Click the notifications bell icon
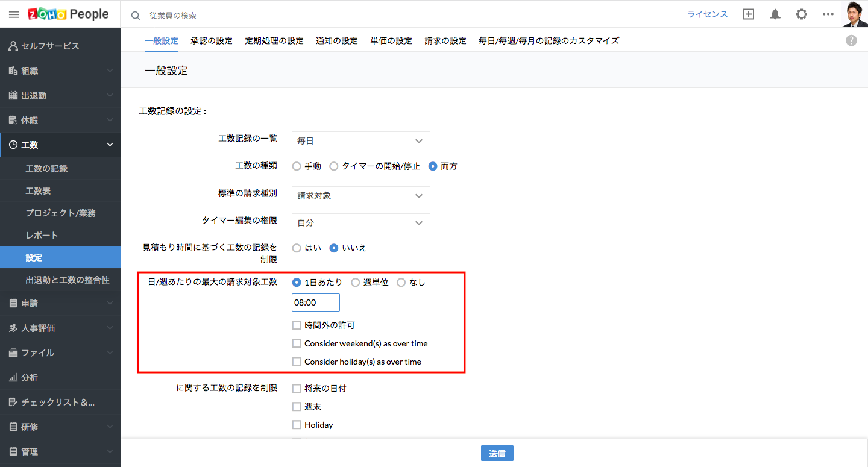This screenshot has height=467, width=868. click(775, 14)
